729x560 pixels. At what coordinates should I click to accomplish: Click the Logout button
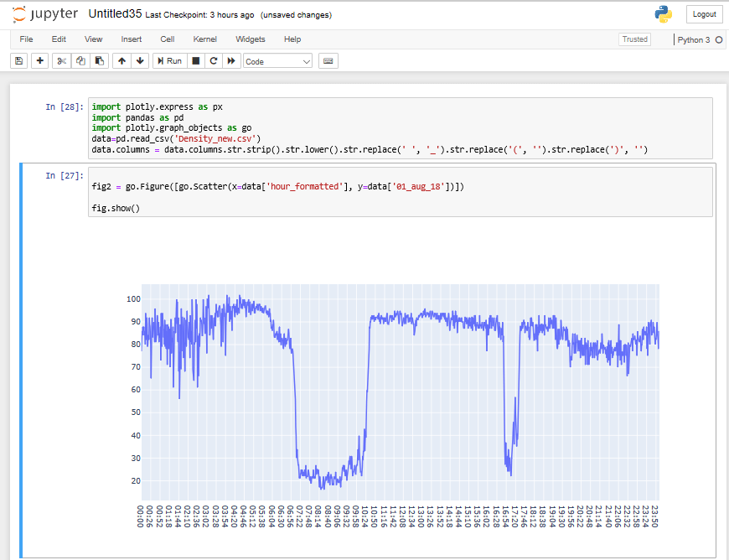[704, 14]
